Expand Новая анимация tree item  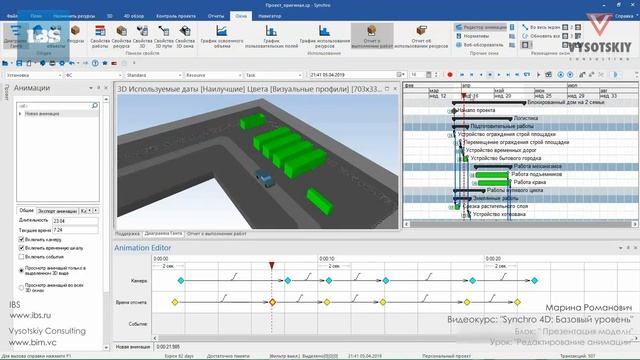click(20, 114)
